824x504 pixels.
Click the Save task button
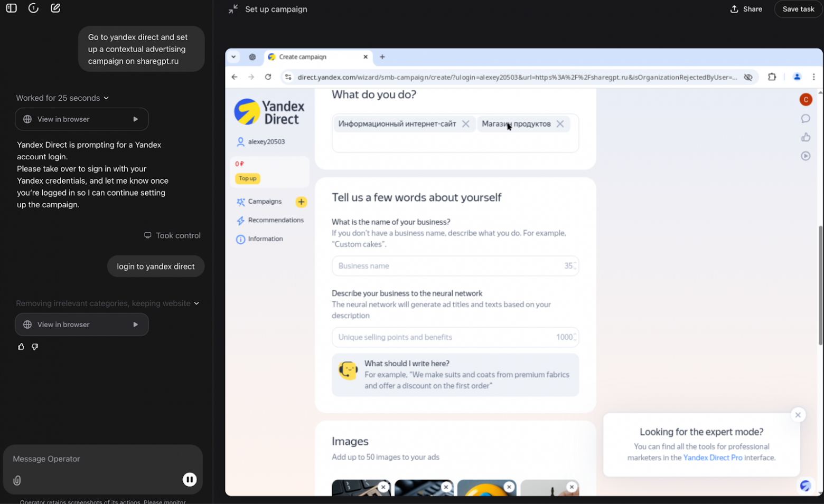pos(798,9)
